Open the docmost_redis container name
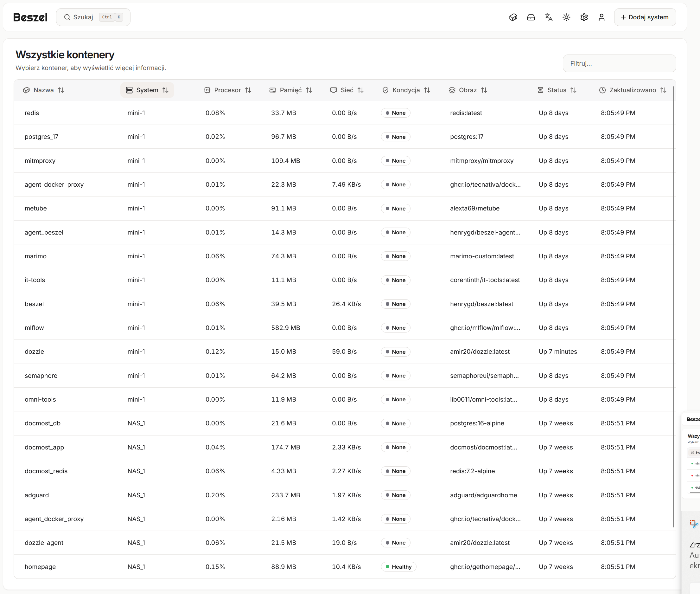 point(46,471)
